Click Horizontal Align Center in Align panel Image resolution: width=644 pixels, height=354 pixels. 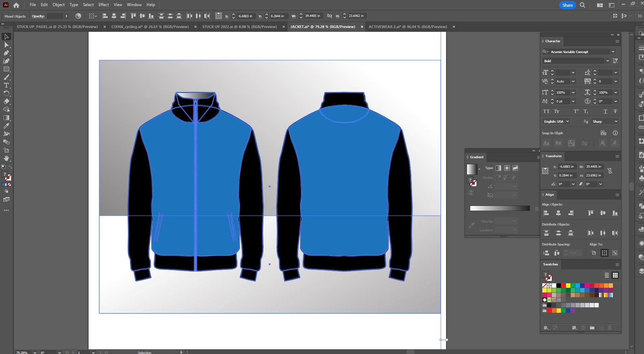559,213
